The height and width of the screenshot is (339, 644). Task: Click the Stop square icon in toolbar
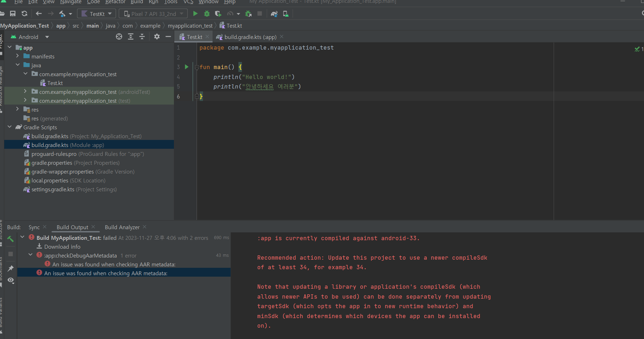point(260,14)
